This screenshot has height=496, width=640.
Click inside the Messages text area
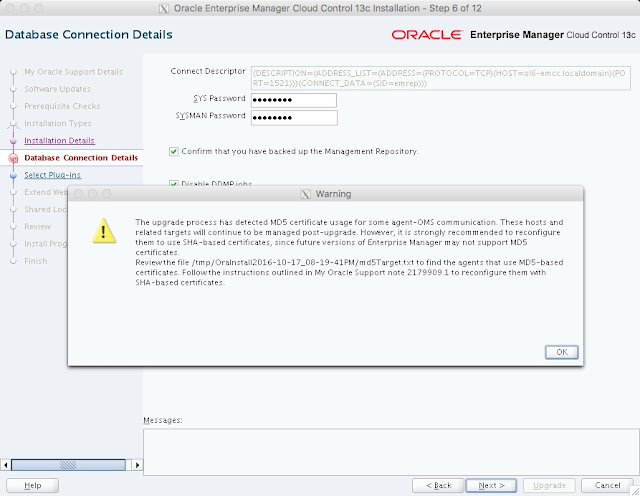(x=391, y=452)
